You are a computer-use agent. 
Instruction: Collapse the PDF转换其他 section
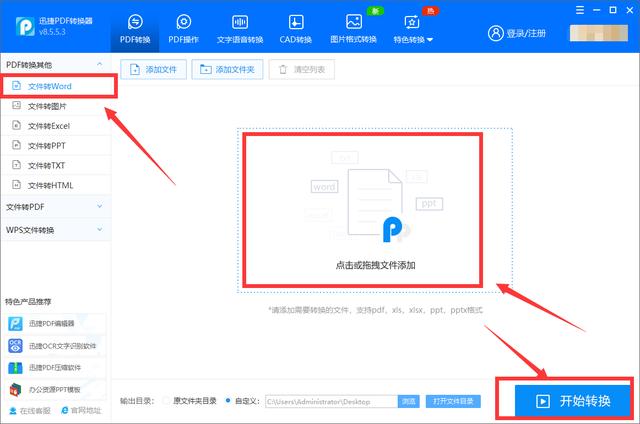click(99, 64)
